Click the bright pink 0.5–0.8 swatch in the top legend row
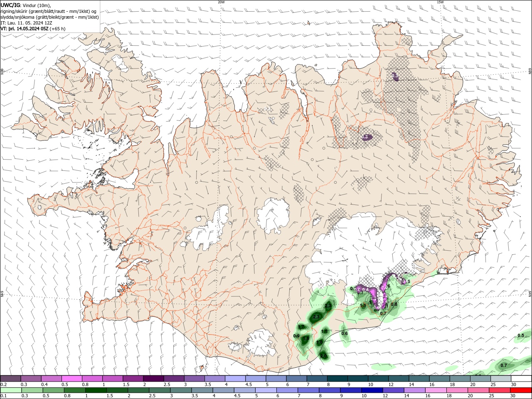532x399 pixels. pyautogui.click(x=71, y=379)
